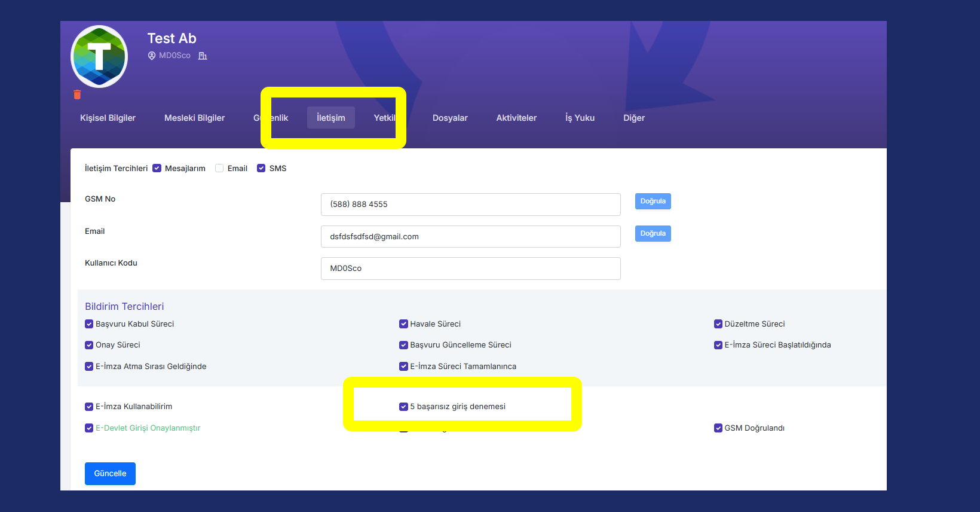This screenshot has height=512, width=980.
Task: Toggle 5 başarısız giriş denemesi checkbox
Action: (403, 407)
